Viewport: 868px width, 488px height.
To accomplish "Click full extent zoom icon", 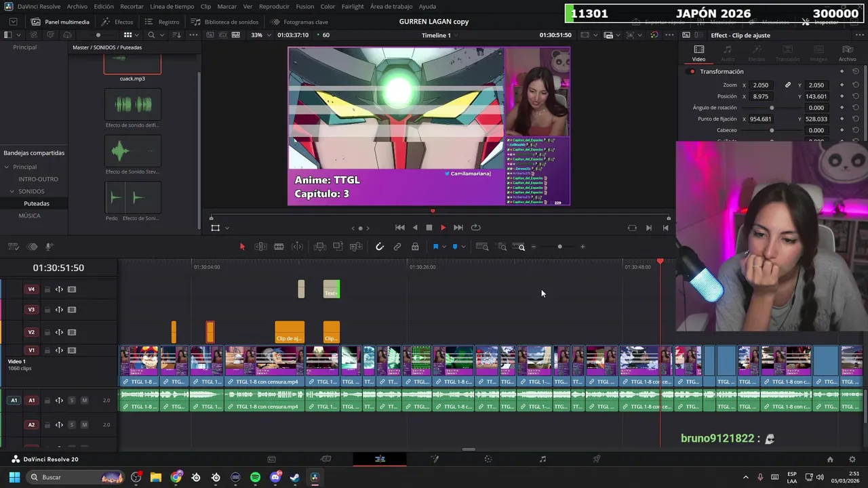I will 482,247.
